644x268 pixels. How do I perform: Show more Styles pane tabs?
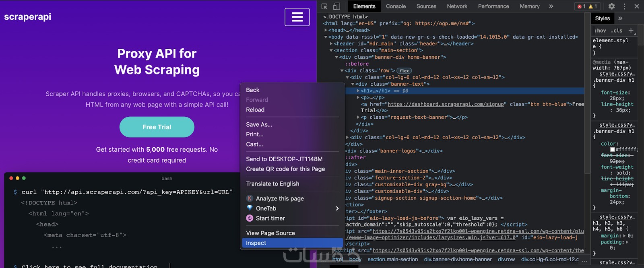(620, 19)
